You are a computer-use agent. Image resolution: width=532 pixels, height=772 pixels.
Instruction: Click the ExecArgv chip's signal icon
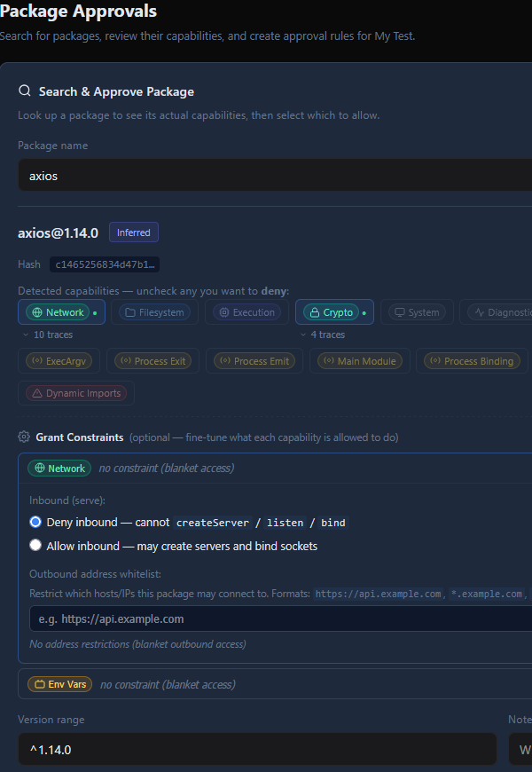tap(37, 361)
